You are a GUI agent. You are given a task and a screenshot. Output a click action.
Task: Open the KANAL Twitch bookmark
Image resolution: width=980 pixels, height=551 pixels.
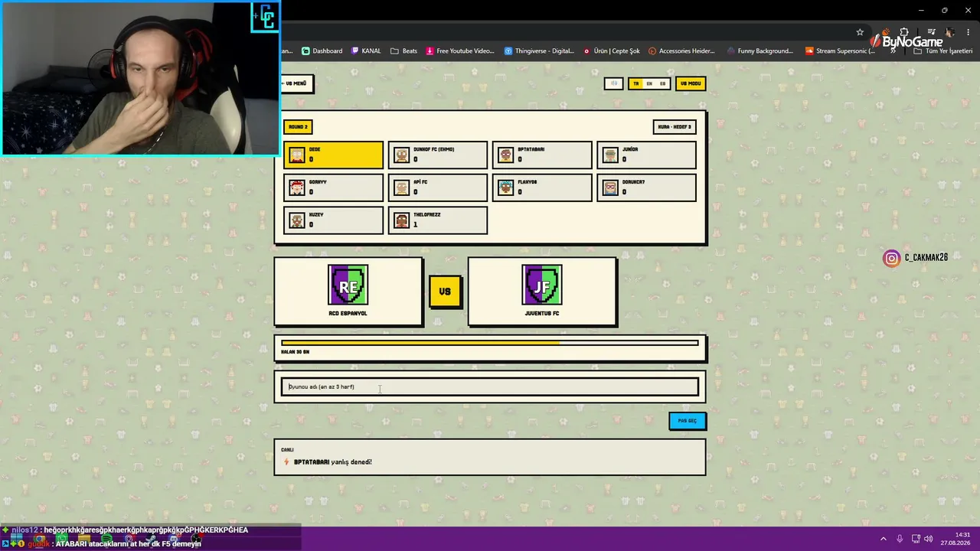(366, 51)
